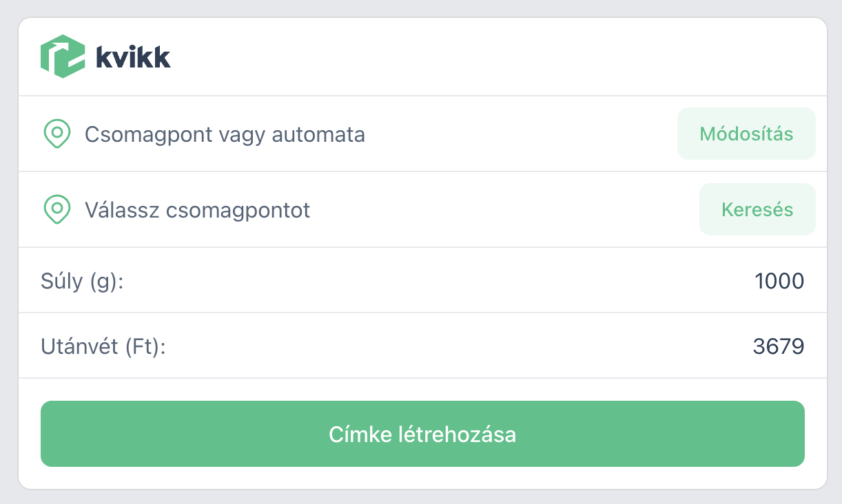Click the pin icon beside Válassz csomagpontot
The width and height of the screenshot is (842, 504).
(x=57, y=209)
